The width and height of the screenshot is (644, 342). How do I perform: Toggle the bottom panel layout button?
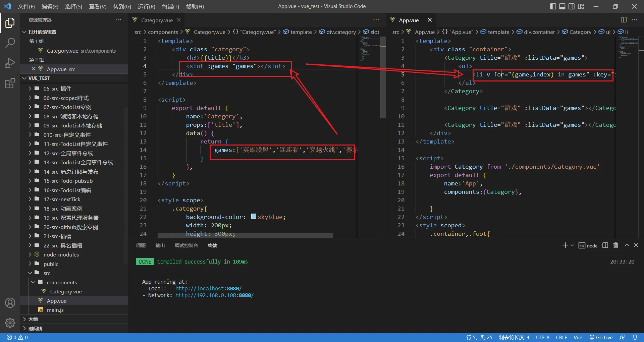[562, 6]
